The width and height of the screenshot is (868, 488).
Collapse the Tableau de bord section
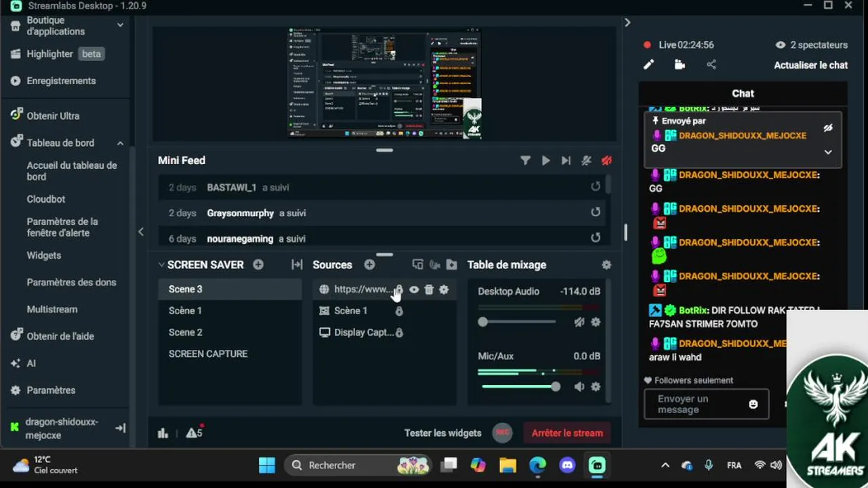[120, 143]
